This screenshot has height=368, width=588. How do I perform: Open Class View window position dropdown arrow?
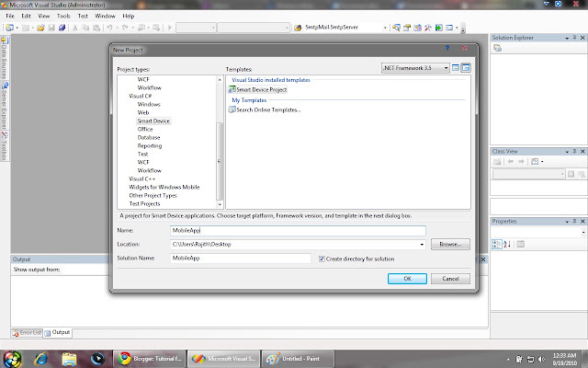point(567,152)
